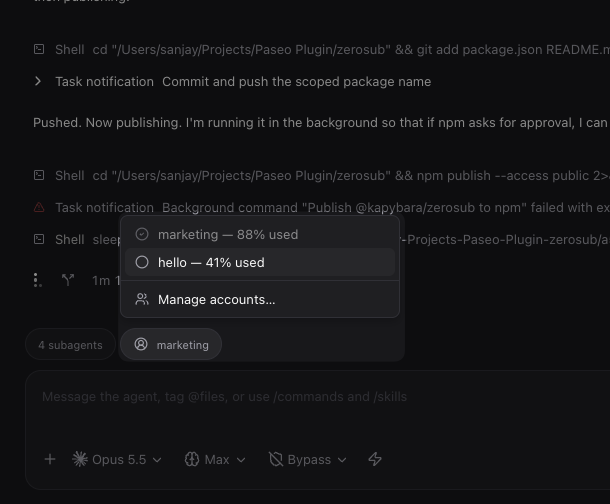Click the marketing account button
The image size is (610, 504).
pos(171,345)
